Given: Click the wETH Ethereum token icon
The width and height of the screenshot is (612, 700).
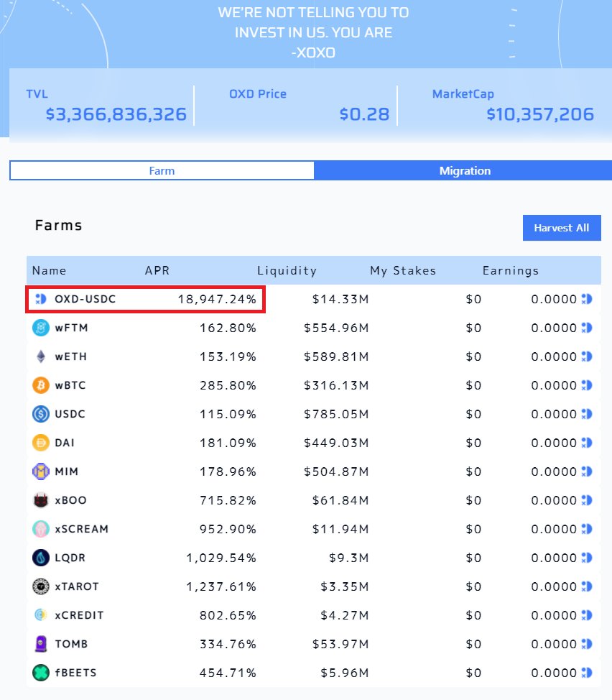Looking at the screenshot, I should (x=41, y=356).
